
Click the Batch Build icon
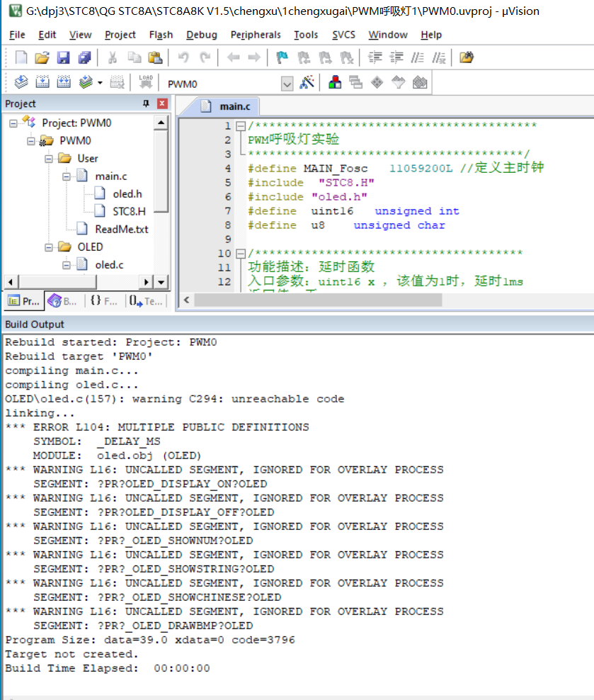click(x=85, y=82)
